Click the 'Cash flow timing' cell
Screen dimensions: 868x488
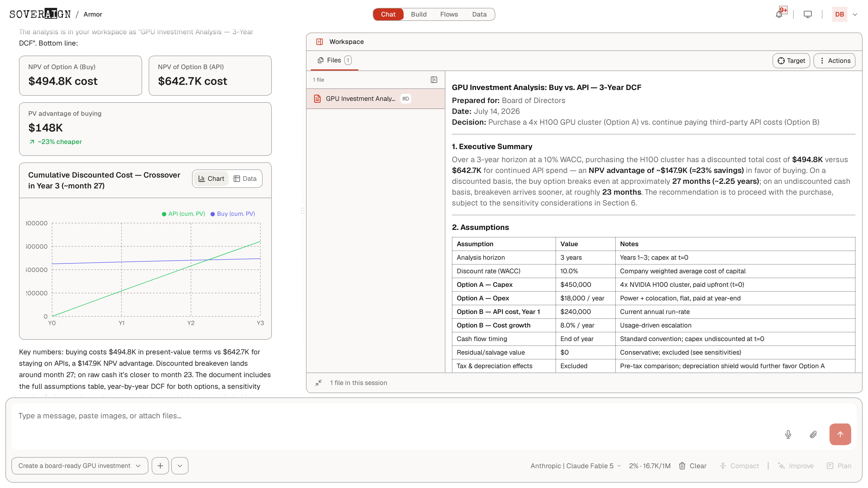[503, 339]
